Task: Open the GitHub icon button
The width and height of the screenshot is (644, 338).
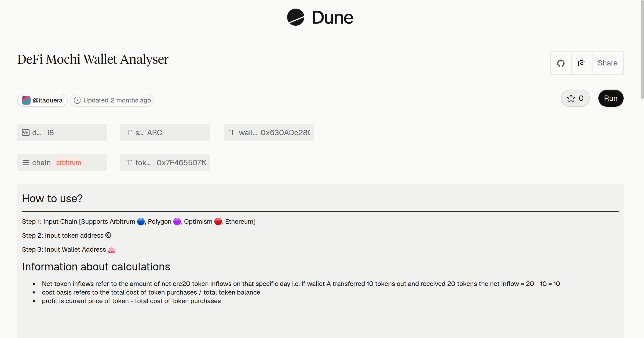Action: pyautogui.click(x=561, y=63)
